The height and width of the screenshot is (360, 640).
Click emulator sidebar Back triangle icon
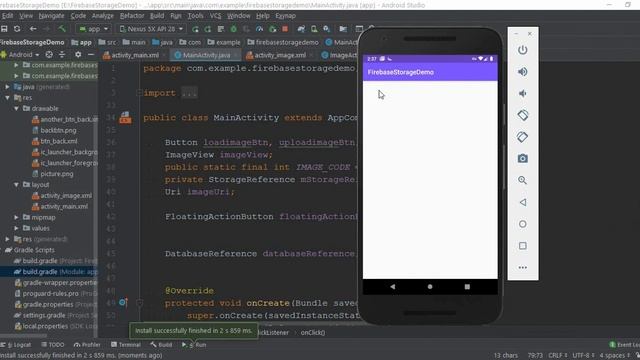[x=522, y=202]
